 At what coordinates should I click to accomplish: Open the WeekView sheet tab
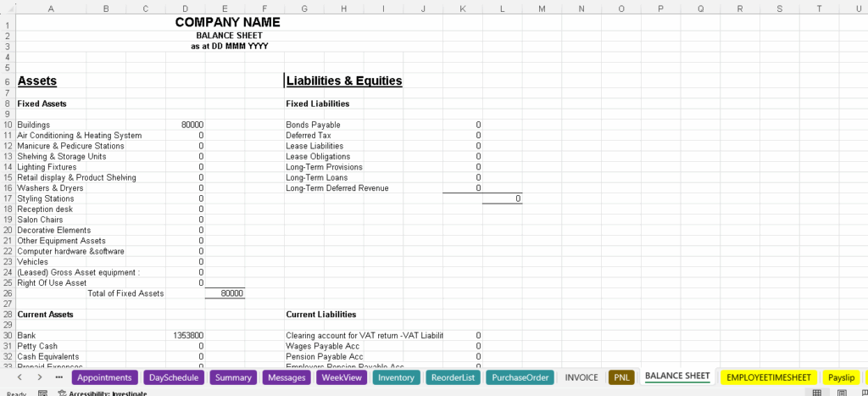(342, 377)
